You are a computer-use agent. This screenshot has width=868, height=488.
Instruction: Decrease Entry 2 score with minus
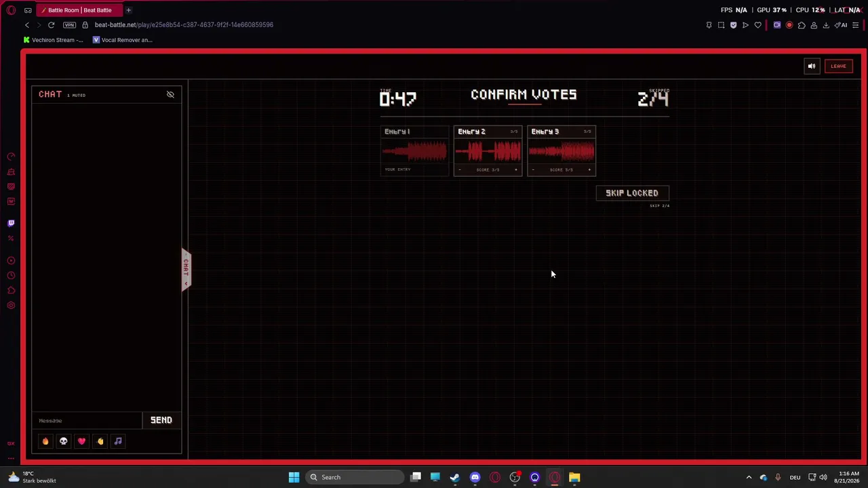coord(460,169)
